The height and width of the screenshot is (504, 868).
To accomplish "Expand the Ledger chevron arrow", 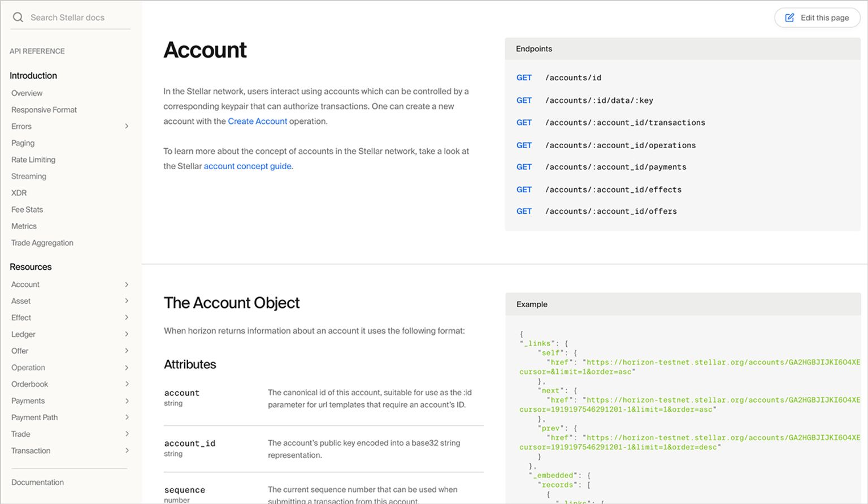I will coord(127,334).
